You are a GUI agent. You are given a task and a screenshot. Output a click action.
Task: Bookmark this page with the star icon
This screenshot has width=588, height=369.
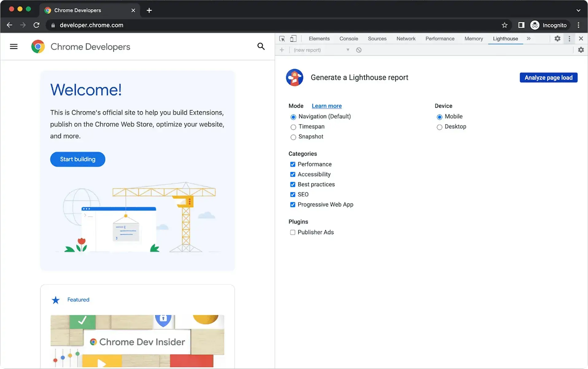point(504,25)
